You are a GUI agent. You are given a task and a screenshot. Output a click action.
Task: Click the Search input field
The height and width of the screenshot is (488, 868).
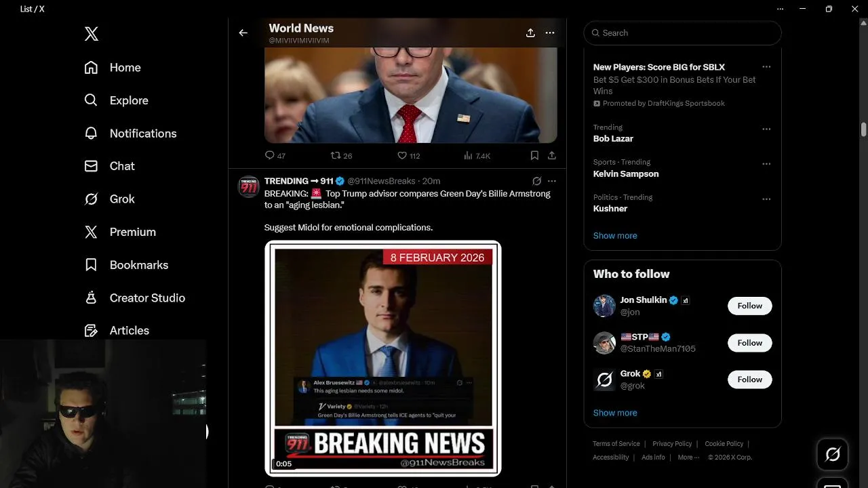tap(683, 33)
